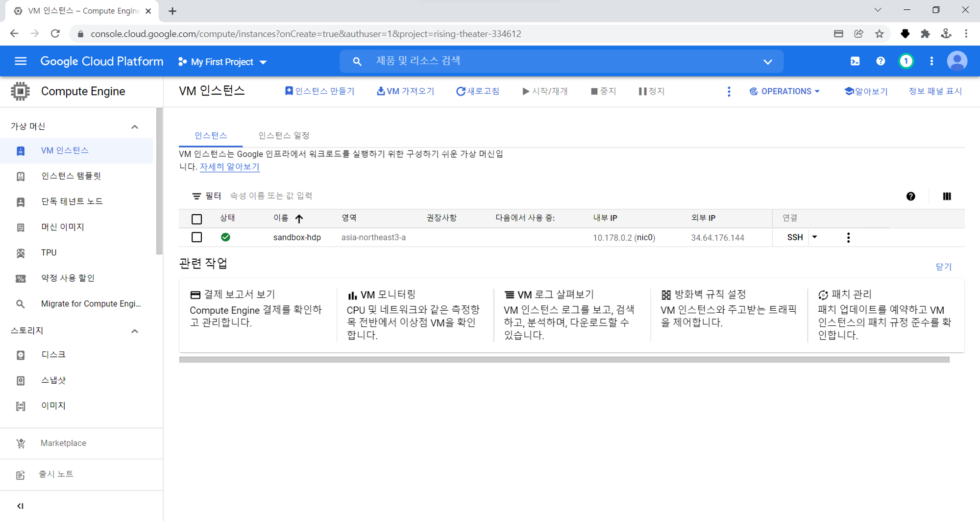Click the Marketplace cart icon

tap(21, 444)
